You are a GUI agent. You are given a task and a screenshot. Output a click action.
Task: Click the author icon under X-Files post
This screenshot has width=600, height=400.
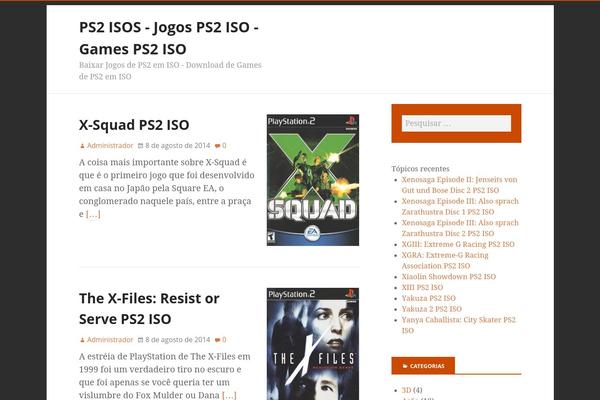tap(82, 340)
